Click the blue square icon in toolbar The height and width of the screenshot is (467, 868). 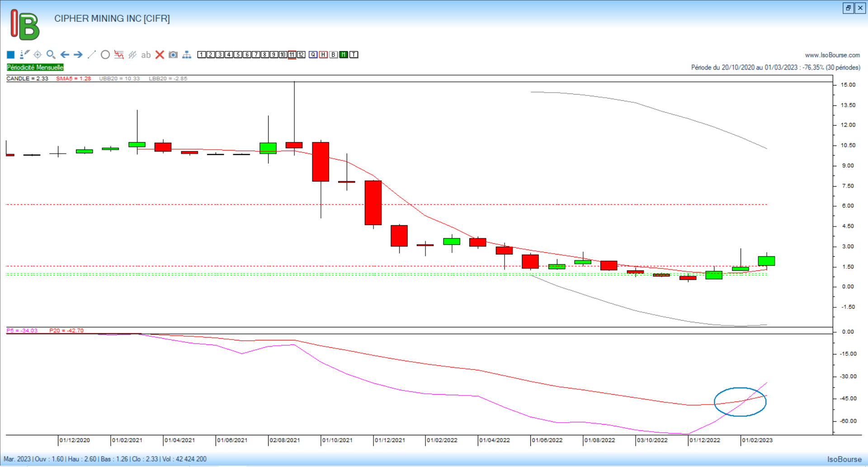[x=11, y=55]
